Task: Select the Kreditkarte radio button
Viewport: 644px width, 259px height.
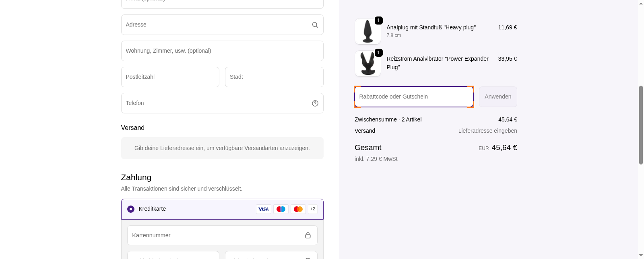Action: click(x=131, y=209)
